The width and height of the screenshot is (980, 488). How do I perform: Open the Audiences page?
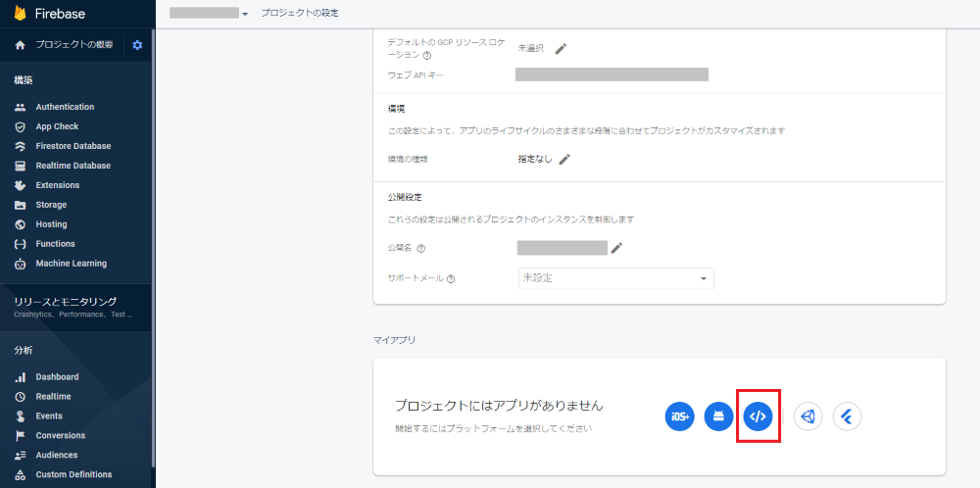click(57, 455)
